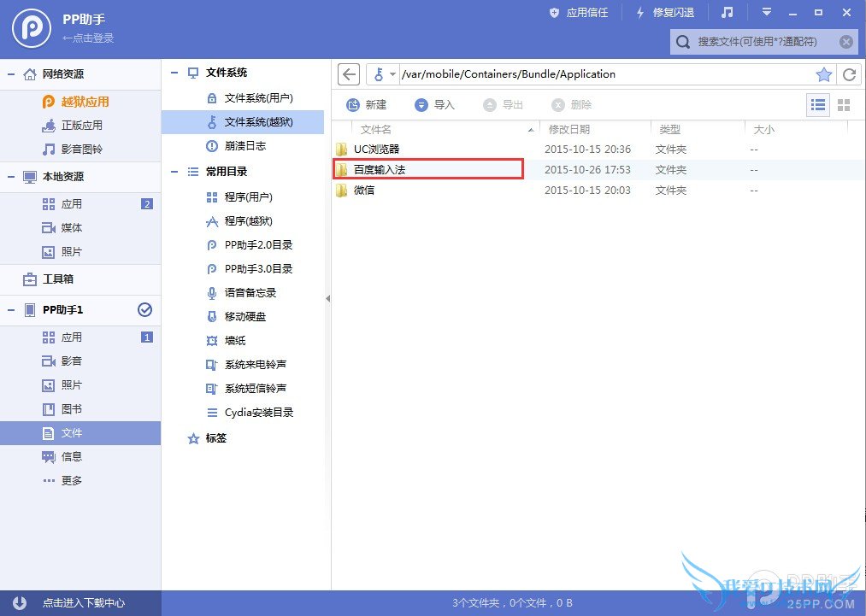Switch to grid thumbnail view

pyautogui.click(x=844, y=105)
